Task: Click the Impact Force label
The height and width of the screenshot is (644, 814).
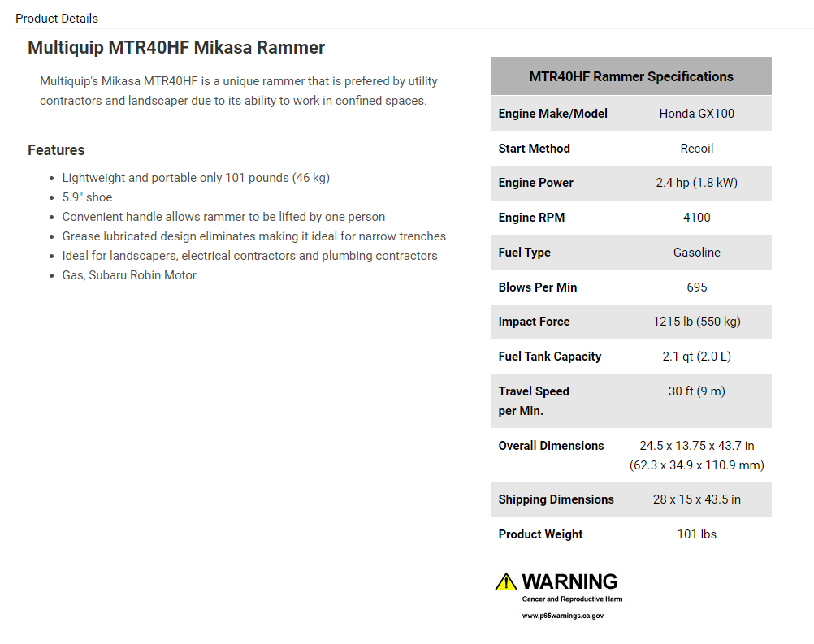Action: 534,322
